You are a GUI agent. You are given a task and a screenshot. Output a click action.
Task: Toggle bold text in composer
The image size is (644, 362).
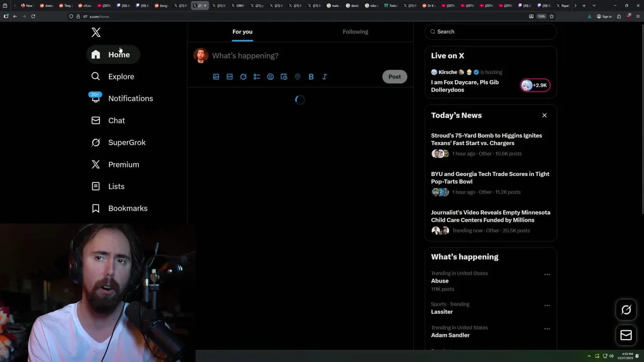pos(311,77)
